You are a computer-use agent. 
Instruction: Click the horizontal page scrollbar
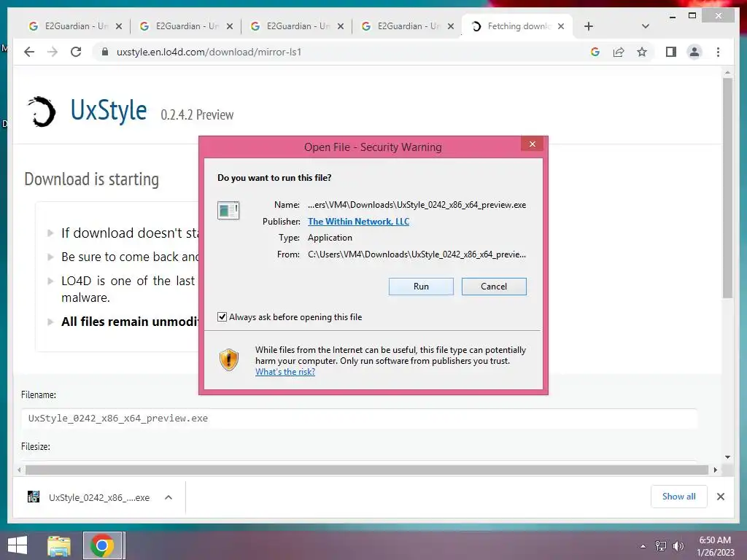tap(367, 470)
